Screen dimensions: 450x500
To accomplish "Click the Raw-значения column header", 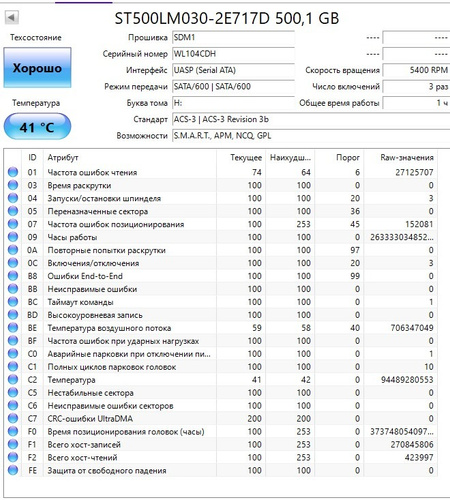I will (401, 157).
